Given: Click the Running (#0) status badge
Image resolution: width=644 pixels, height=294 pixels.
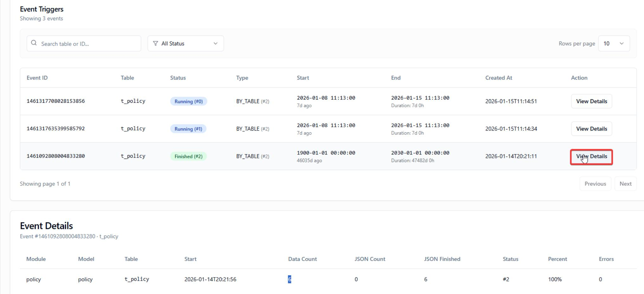Looking at the screenshot, I should tap(189, 101).
